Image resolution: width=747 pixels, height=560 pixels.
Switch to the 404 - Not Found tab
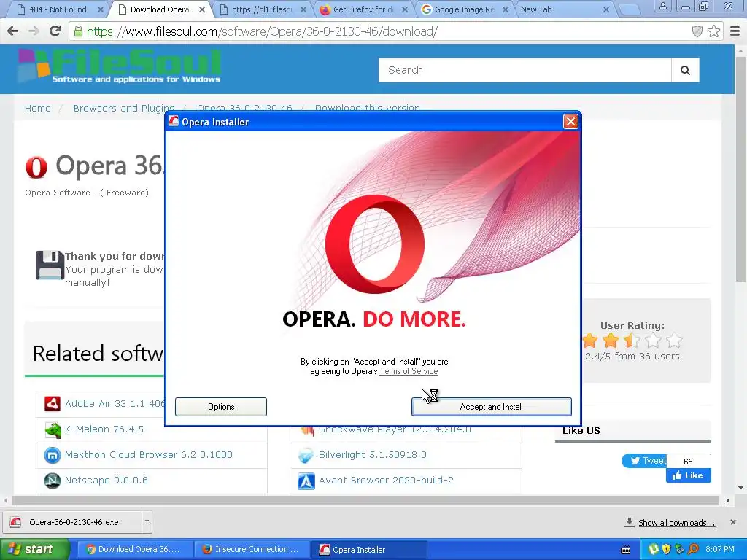58,9
